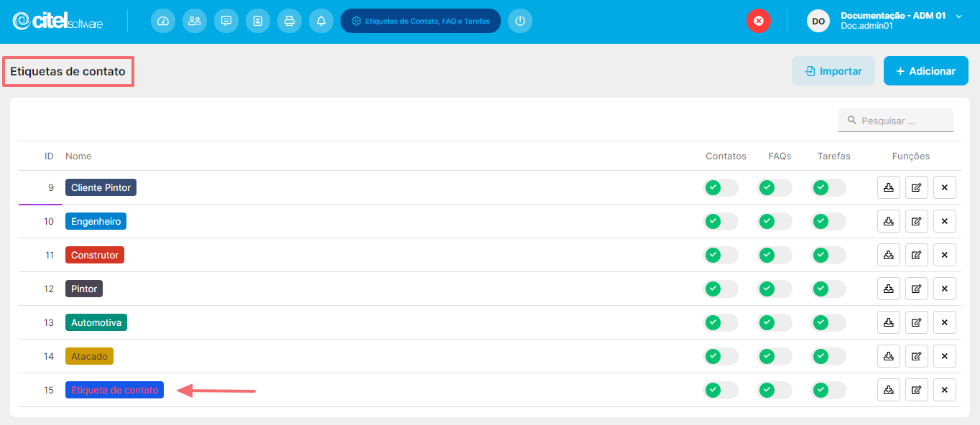The width and height of the screenshot is (980, 425).
Task: Edit the Cliente Pintor label
Action: [917, 187]
